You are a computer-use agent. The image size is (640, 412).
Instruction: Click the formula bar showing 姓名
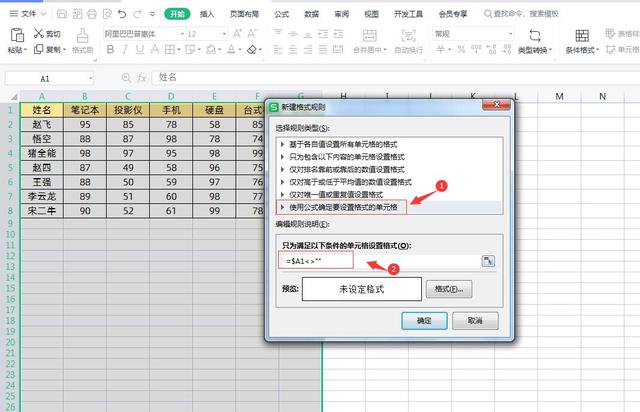tap(395, 77)
